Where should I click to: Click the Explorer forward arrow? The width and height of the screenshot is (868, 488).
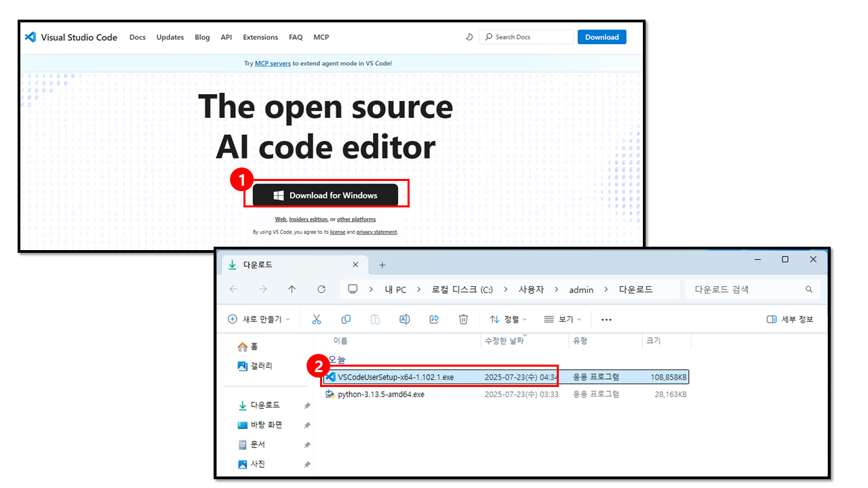coord(262,289)
